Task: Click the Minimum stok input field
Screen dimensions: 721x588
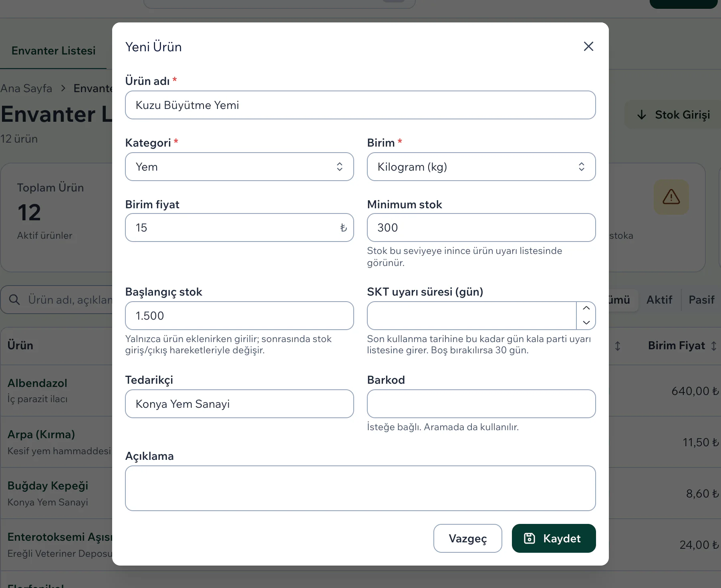Action: 481,228
